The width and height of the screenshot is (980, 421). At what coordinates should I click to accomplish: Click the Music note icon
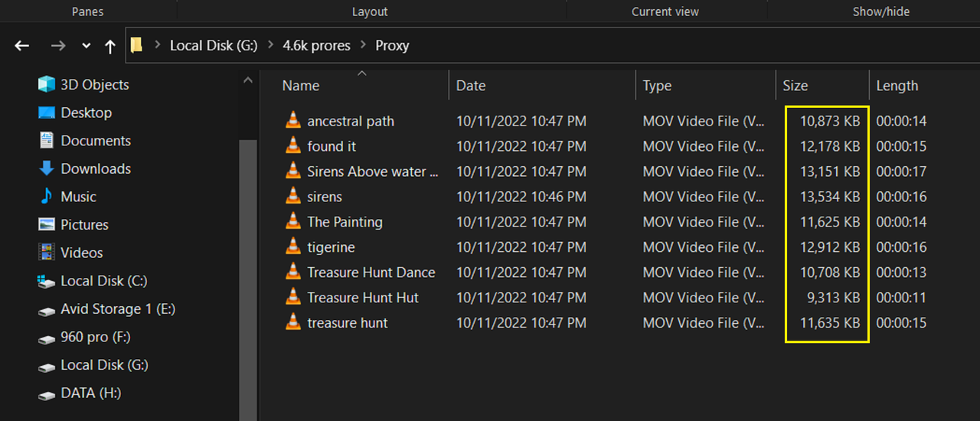point(47,197)
